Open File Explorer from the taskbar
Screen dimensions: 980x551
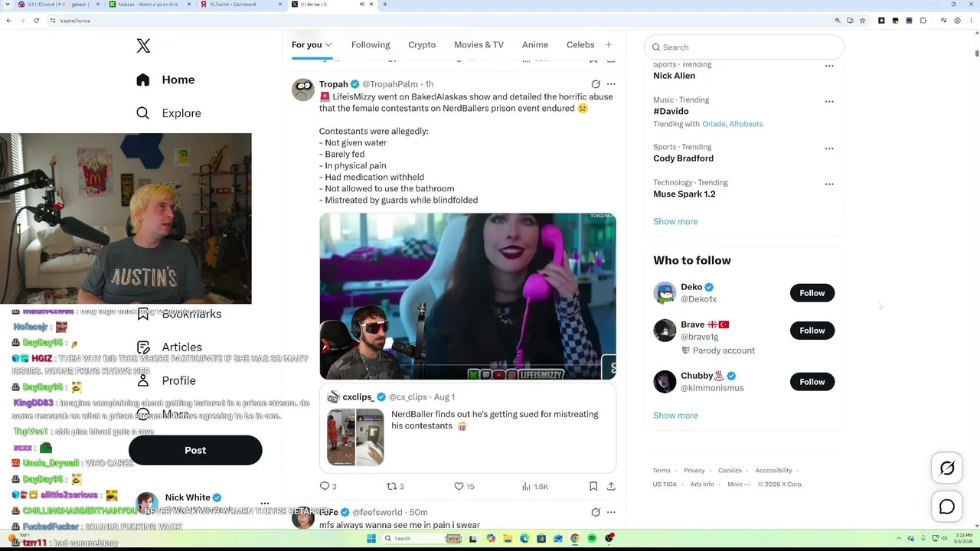507,539
